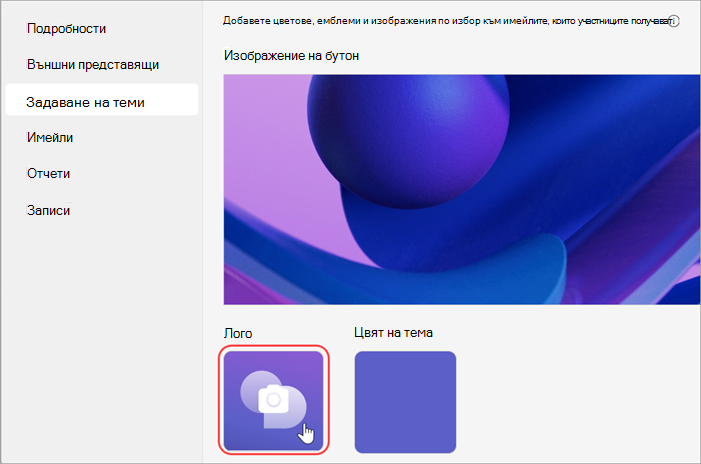Image resolution: width=701 pixels, height=464 pixels.
Task: Click the Лого label
Action: (238, 333)
